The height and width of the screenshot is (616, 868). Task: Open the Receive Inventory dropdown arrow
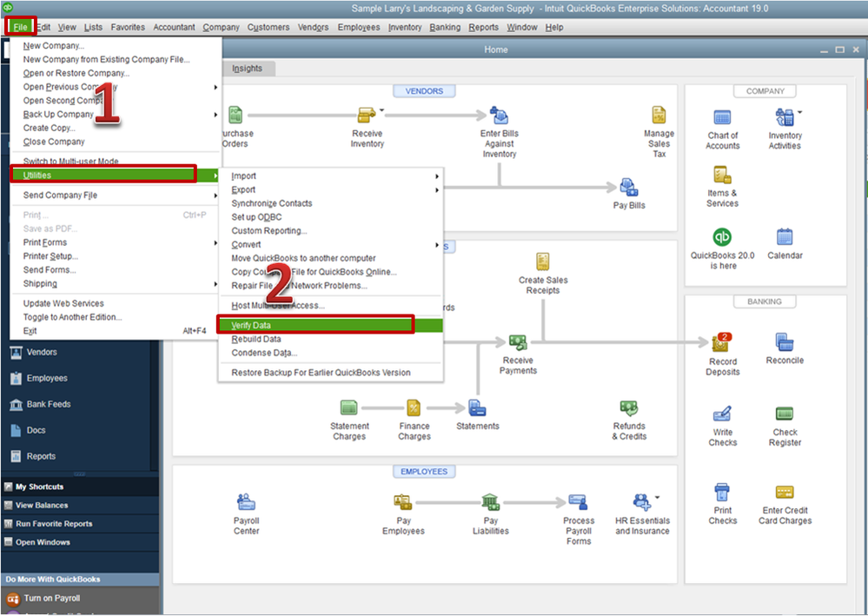[x=382, y=110]
